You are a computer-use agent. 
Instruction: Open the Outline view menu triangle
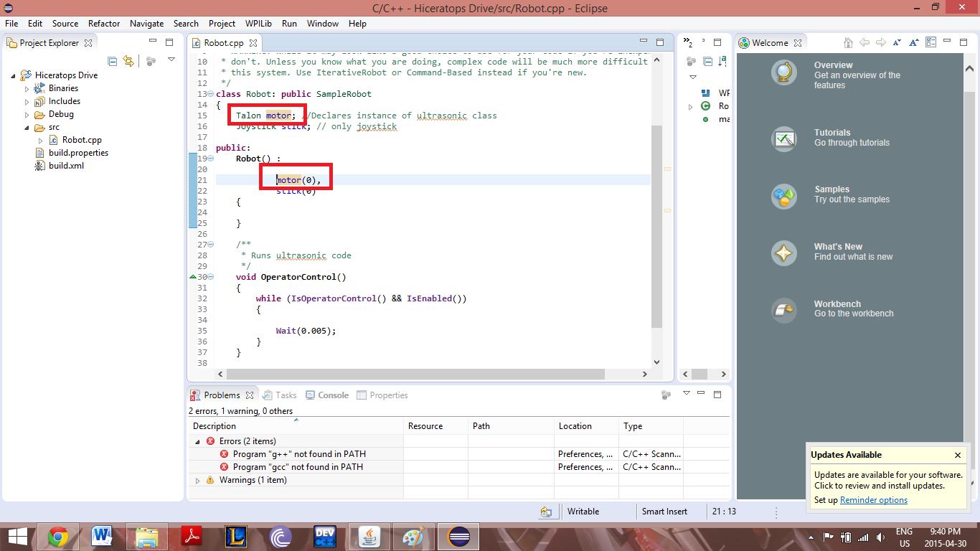click(x=693, y=77)
